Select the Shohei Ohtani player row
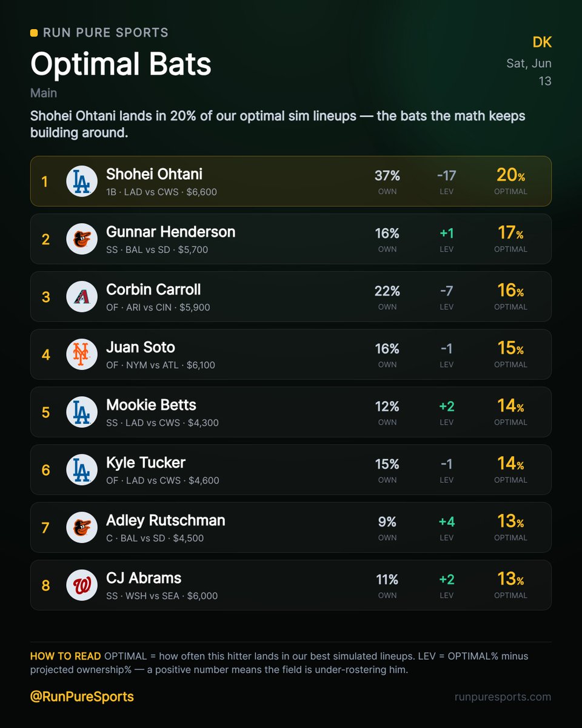Viewport: 582px width, 728px height. click(x=291, y=181)
